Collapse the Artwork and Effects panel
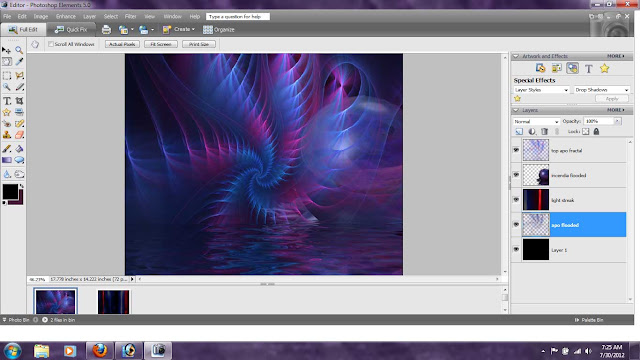640x360 pixels. pyautogui.click(x=516, y=56)
